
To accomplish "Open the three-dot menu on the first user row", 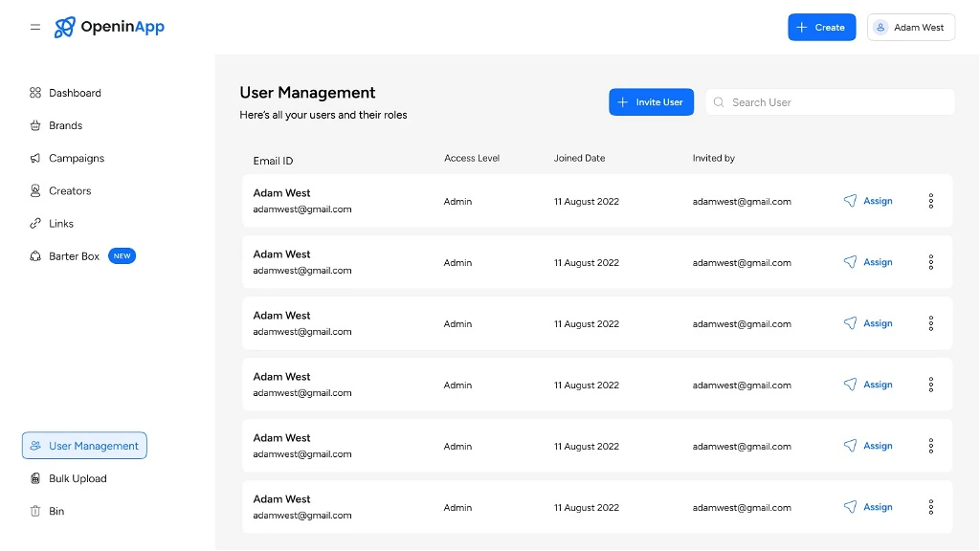I will tap(930, 201).
